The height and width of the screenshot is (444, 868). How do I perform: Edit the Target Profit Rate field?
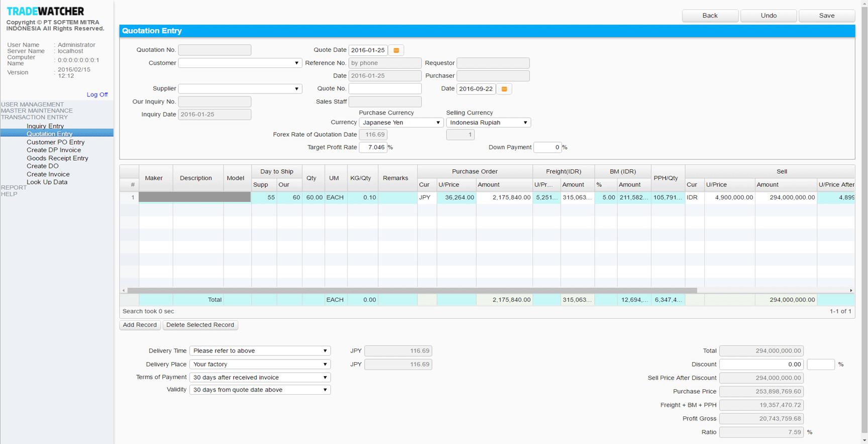pyautogui.click(x=373, y=148)
